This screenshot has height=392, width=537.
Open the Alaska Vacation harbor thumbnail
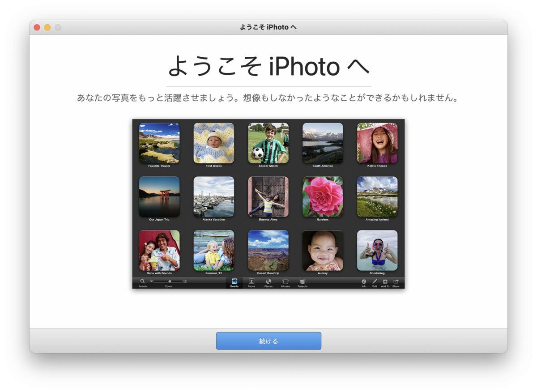pos(213,197)
